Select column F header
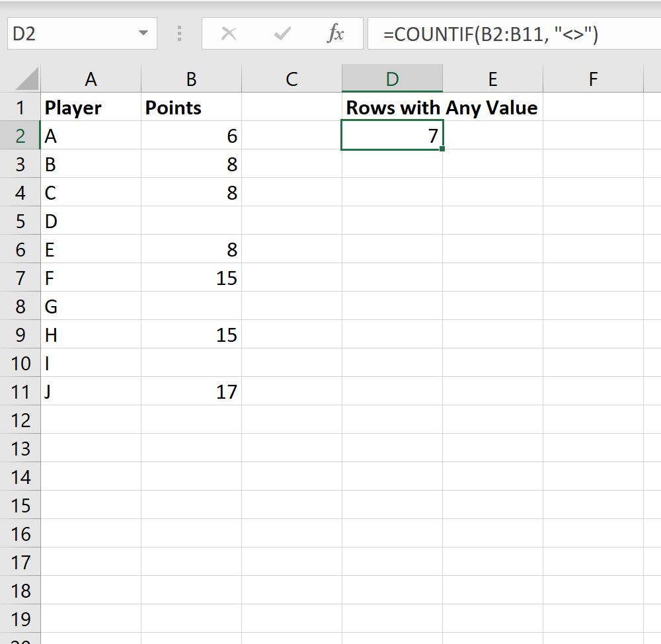Image resolution: width=661 pixels, height=644 pixels. (593, 79)
